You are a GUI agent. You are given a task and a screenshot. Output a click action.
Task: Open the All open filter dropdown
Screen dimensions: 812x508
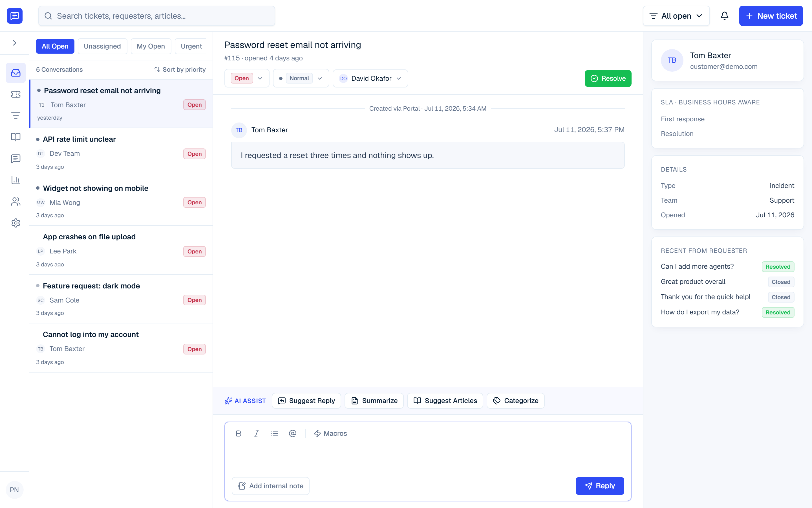[x=676, y=16]
